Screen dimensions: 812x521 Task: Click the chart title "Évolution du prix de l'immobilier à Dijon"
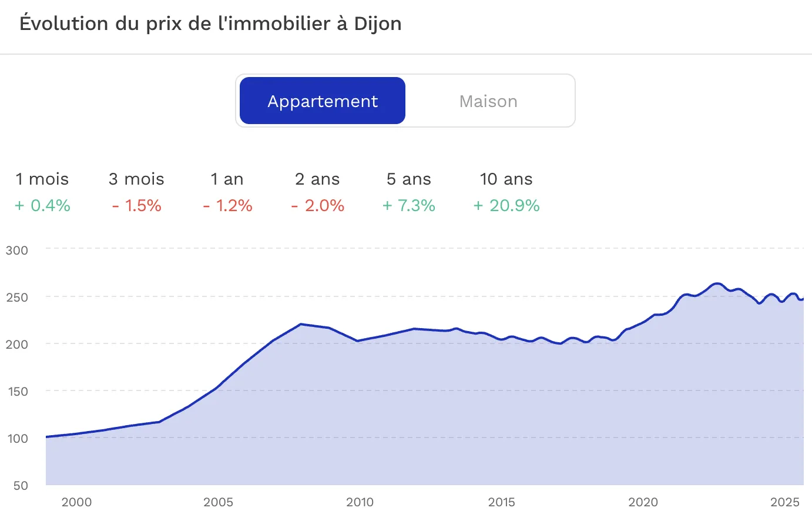tap(212, 24)
